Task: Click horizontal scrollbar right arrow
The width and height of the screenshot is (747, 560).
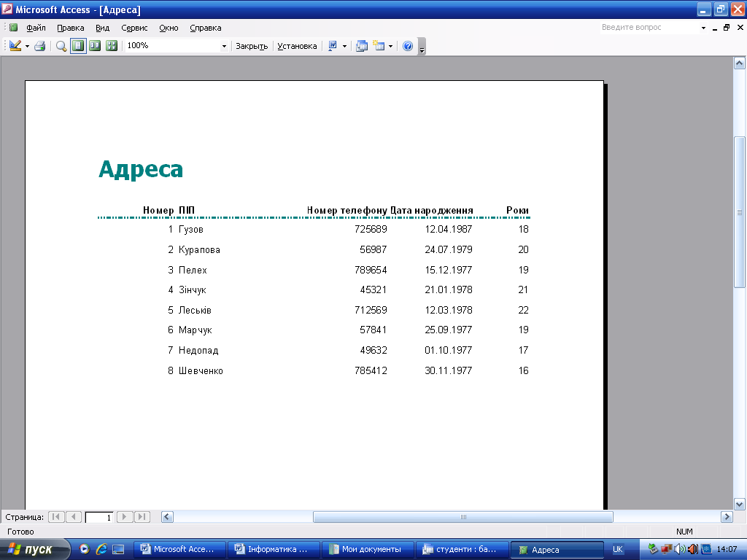Action: [x=727, y=517]
